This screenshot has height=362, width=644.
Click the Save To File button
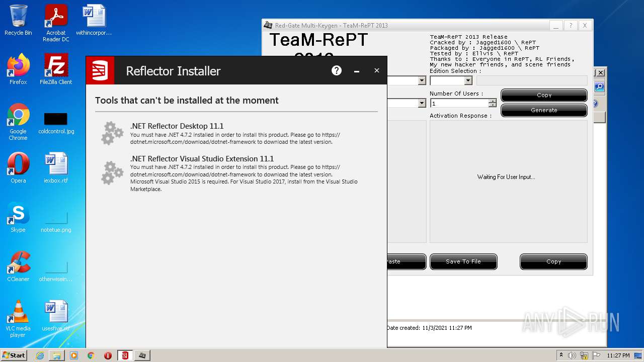(x=463, y=261)
